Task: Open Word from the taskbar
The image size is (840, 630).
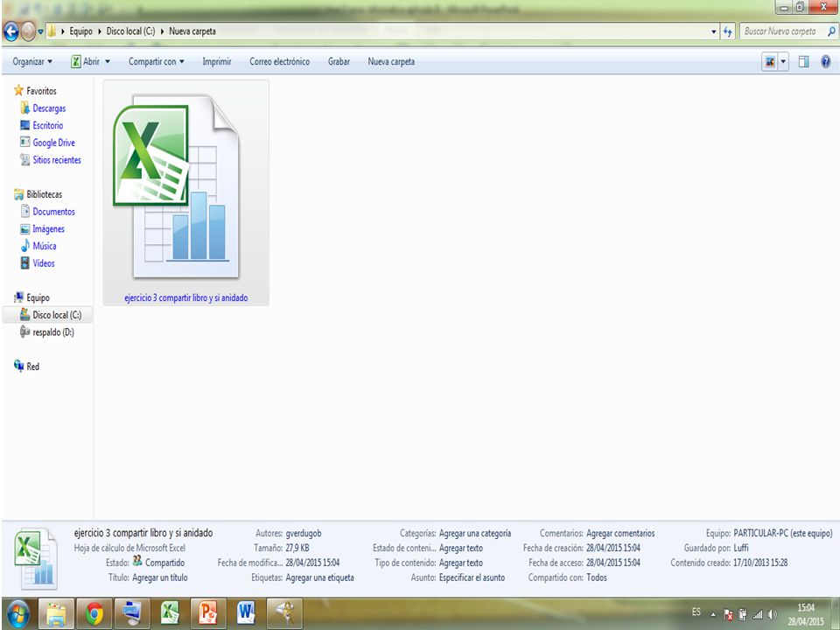Action: pos(246,613)
